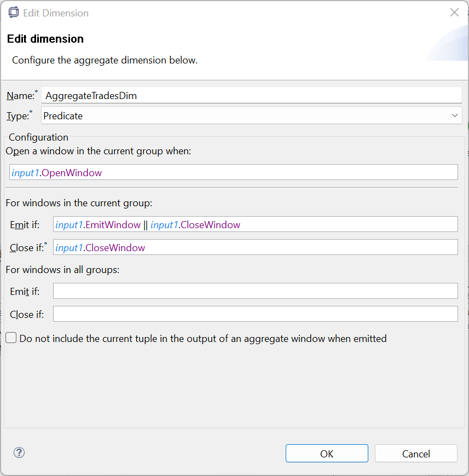Toggle the 'Do not include the current tuple' checkbox

[11, 339]
